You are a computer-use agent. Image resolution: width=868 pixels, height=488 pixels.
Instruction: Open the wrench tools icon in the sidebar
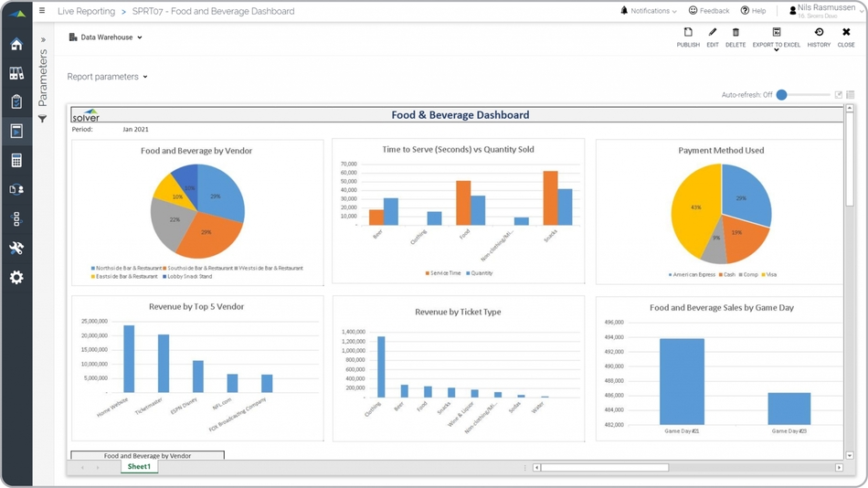(16, 248)
